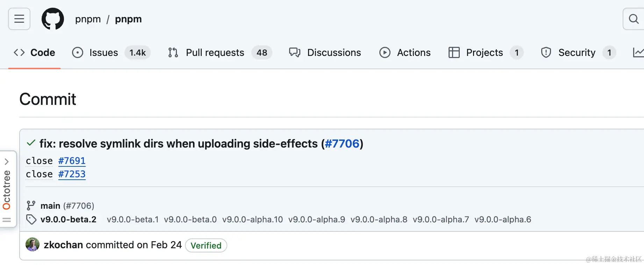Expand the Octotree sidebar chevron
Viewport: 644px width, 265px height.
pos(7,162)
